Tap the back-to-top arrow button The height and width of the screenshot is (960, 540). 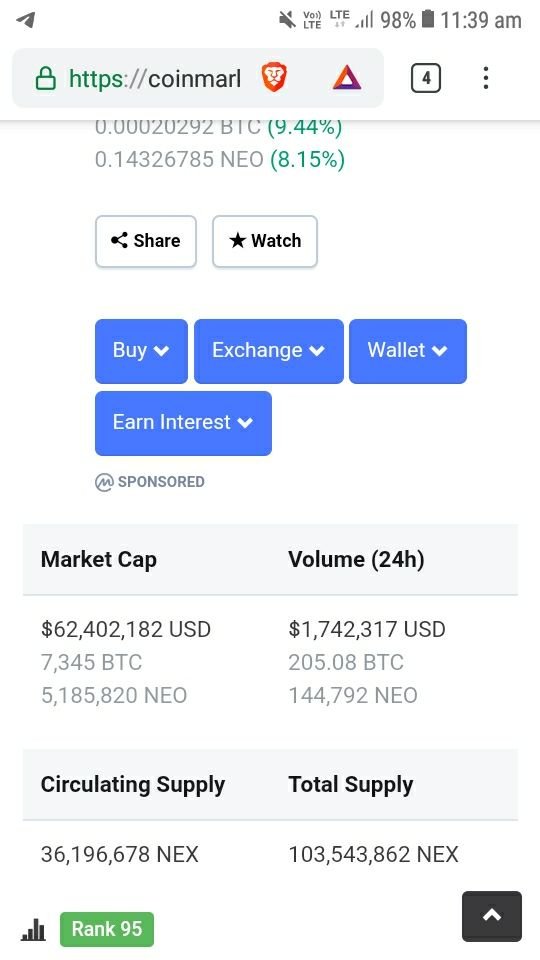492,916
